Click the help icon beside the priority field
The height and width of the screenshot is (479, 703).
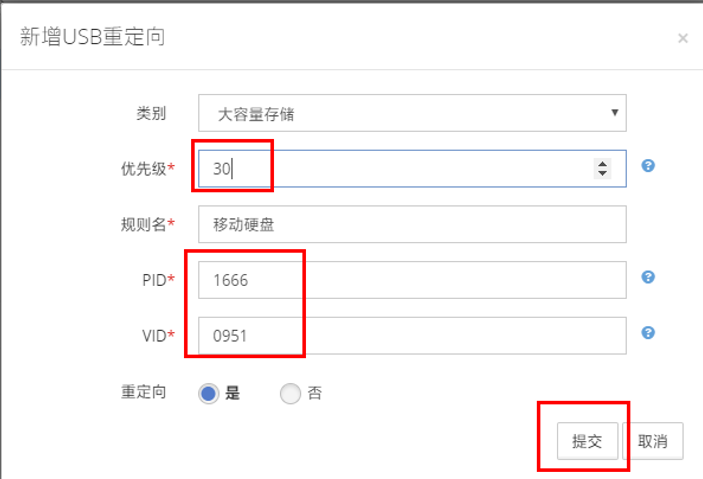(648, 166)
